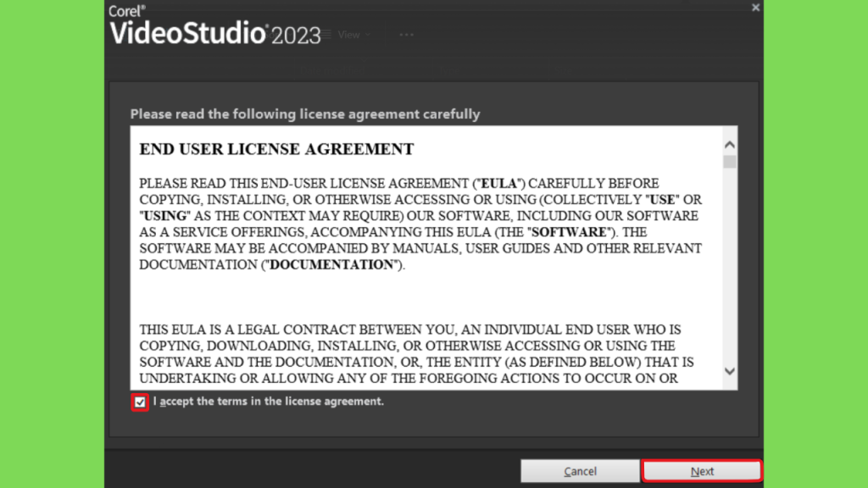The height and width of the screenshot is (488, 868).
Task: Click the bold "DOCUMENTATION" term in the EULA
Action: (331, 265)
